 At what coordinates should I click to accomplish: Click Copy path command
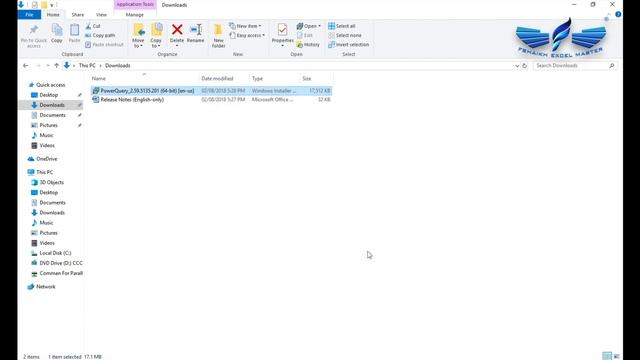pyautogui.click(x=100, y=36)
